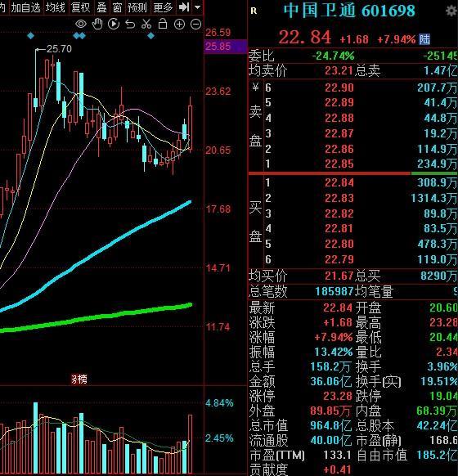The height and width of the screenshot is (476, 458).
Task: Toggle the 均线 moving average display
Action: pos(56,7)
